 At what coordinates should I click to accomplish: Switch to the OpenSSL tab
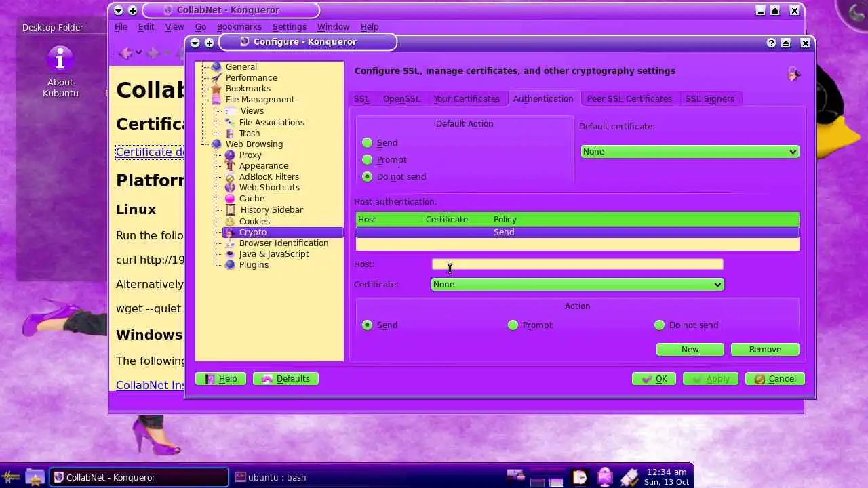pyautogui.click(x=401, y=98)
